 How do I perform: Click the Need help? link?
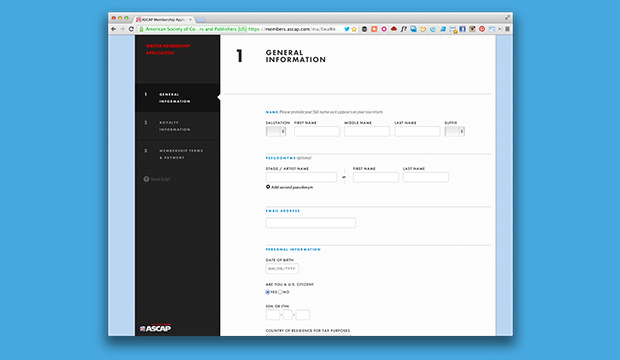coord(157,179)
